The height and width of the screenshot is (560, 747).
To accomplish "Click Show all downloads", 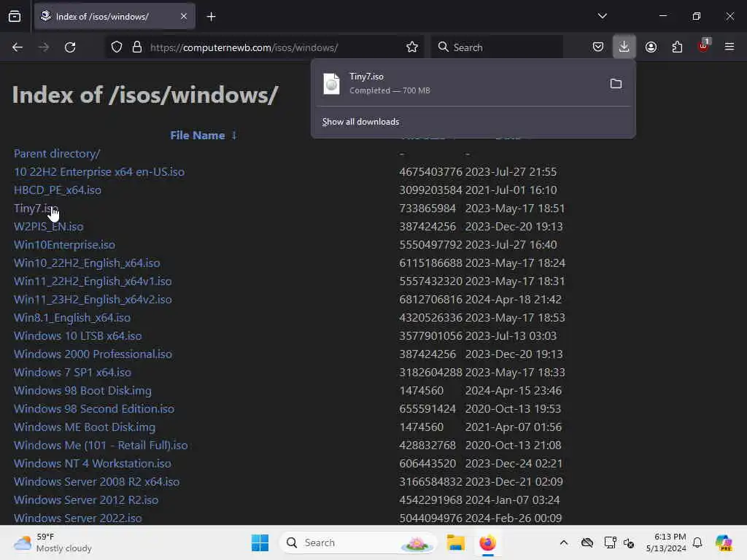I will click(x=360, y=122).
